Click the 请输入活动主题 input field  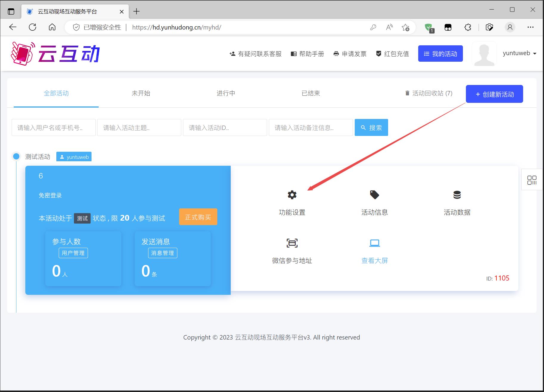coord(139,128)
